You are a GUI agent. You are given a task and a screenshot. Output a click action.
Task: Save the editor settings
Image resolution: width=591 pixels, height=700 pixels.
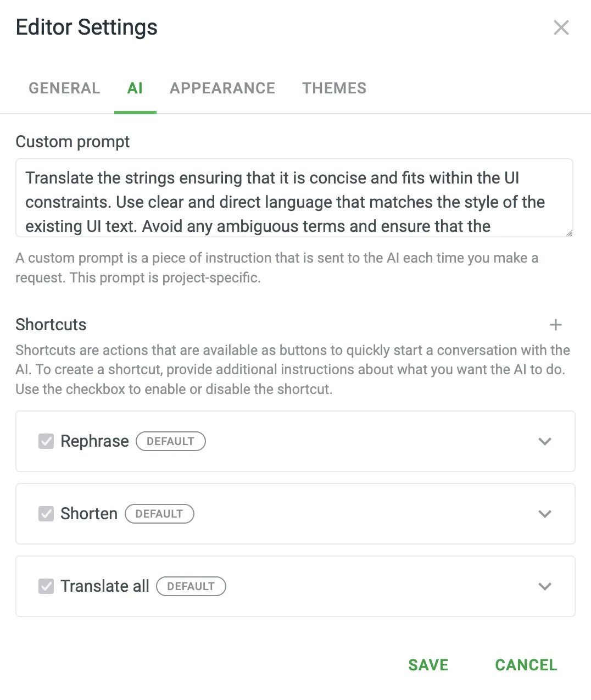pyautogui.click(x=428, y=665)
